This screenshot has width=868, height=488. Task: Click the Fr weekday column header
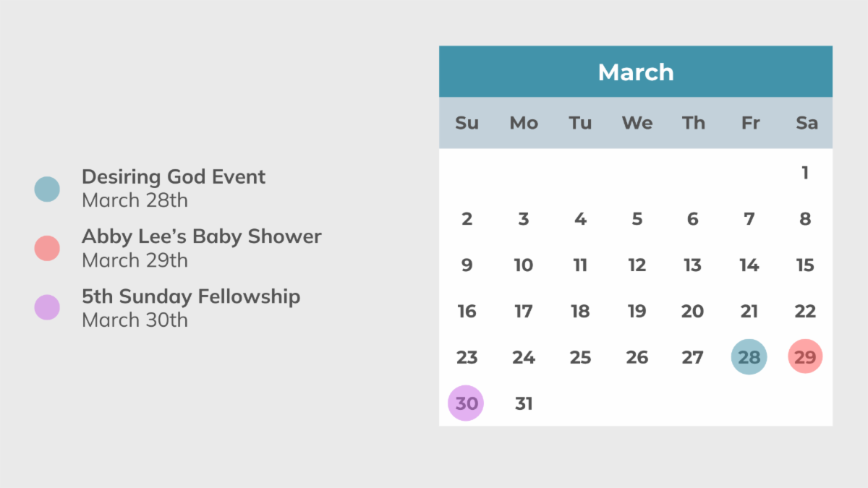[x=750, y=123]
